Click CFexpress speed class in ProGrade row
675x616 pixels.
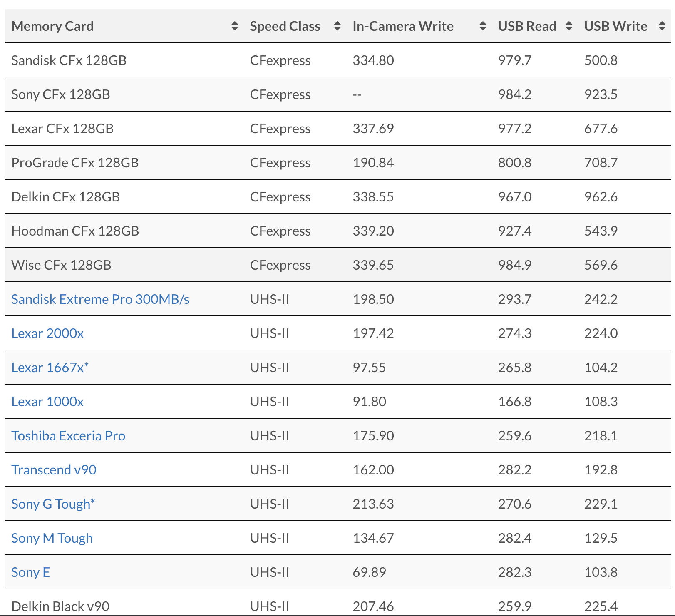280,163
